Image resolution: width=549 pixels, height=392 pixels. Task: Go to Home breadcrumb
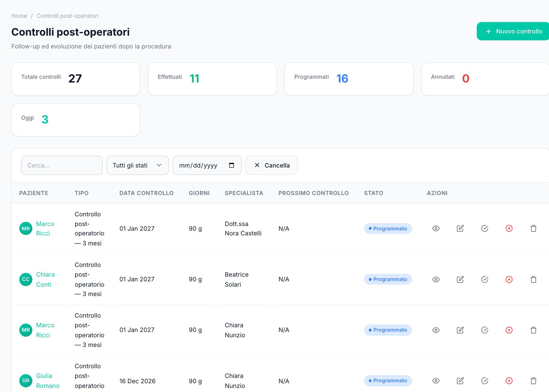(19, 16)
